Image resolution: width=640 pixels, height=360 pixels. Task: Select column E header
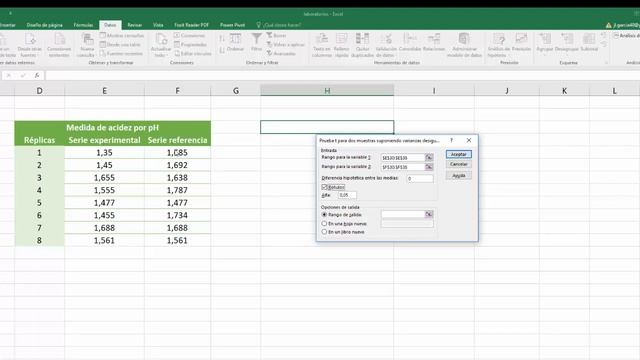point(104,91)
